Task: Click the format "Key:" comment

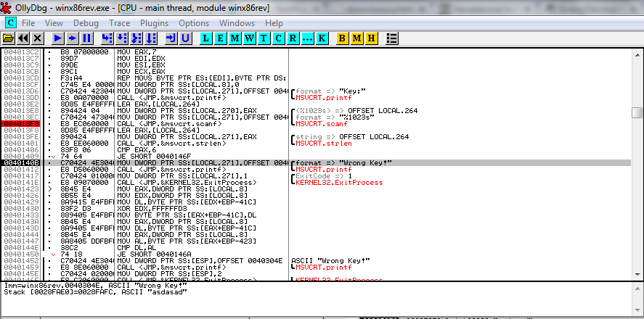Action: pyautogui.click(x=330, y=91)
